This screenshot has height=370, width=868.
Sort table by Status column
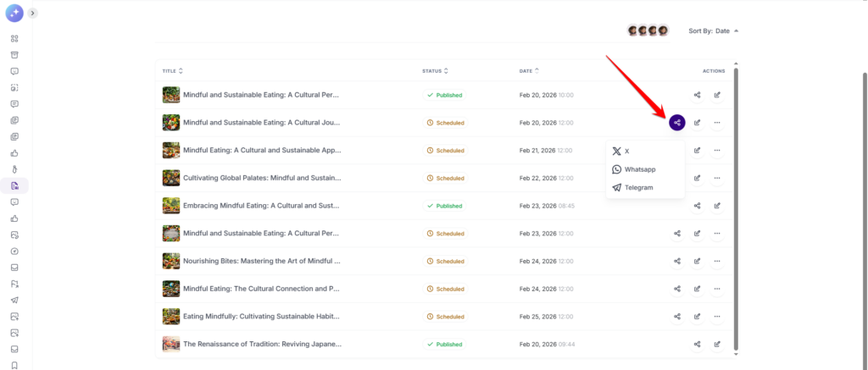436,71
